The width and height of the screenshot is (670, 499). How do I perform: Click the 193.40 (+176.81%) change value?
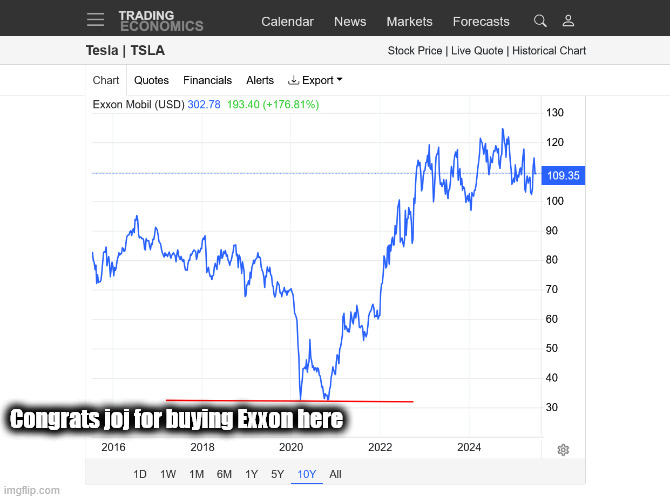[273, 105]
